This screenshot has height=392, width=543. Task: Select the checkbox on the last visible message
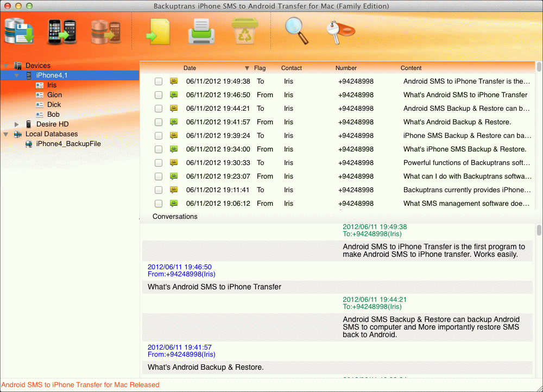point(158,203)
